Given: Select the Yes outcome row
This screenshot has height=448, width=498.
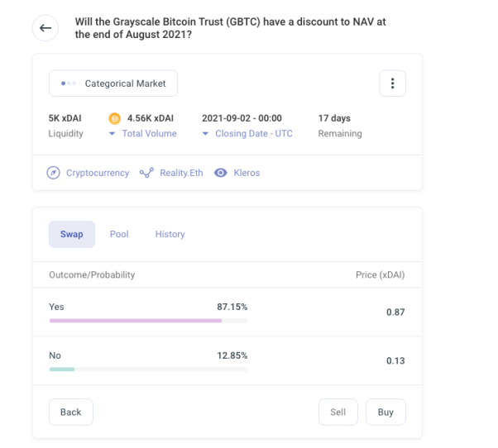Looking at the screenshot, I should tap(227, 312).
